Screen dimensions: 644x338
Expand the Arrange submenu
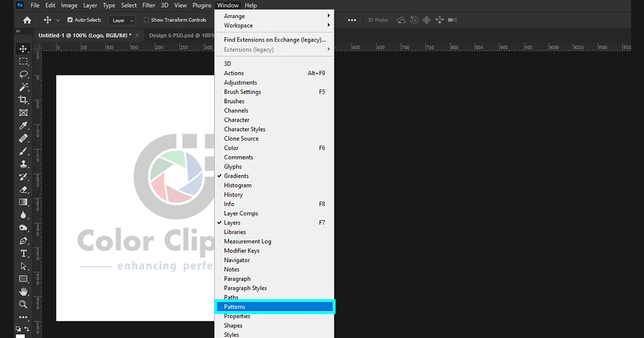(235, 16)
